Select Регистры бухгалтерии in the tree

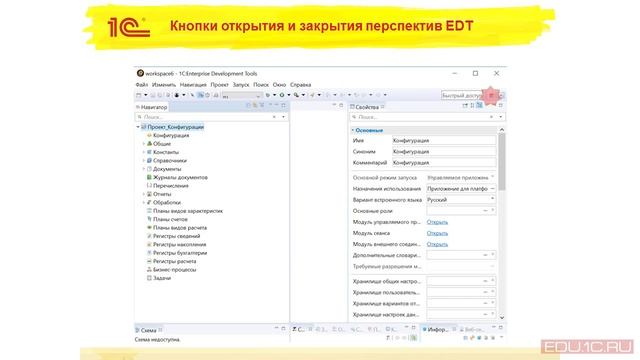pyautogui.click(x=180, y=253)
